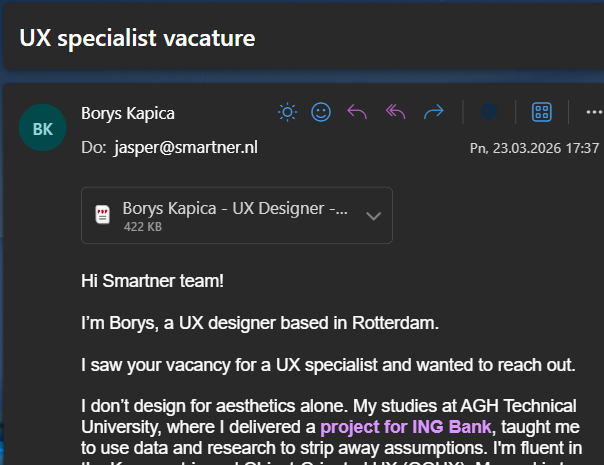604x465 pixels.
Task: Toggle light mode with the sun icon
Action: [288, 112]
